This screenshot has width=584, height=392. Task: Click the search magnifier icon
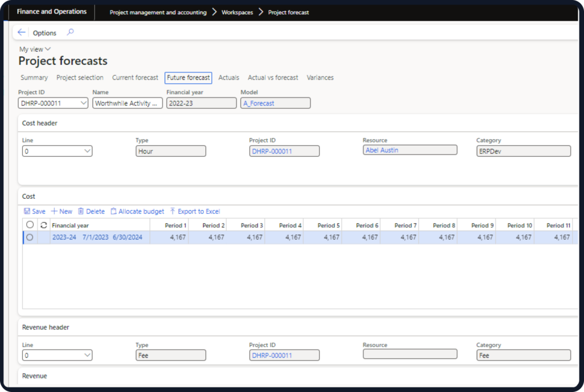pos(70,32)
